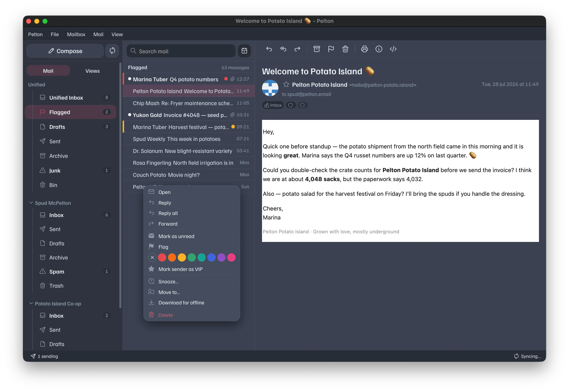Delete the message with the toolbar trash icon
The image size is (569, 392).
(x=345, y=49)
